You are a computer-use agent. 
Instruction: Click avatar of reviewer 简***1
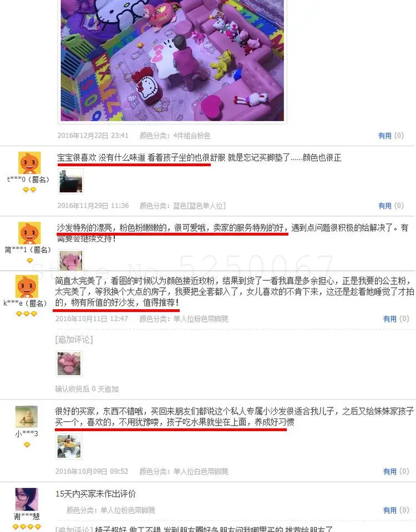29,233
